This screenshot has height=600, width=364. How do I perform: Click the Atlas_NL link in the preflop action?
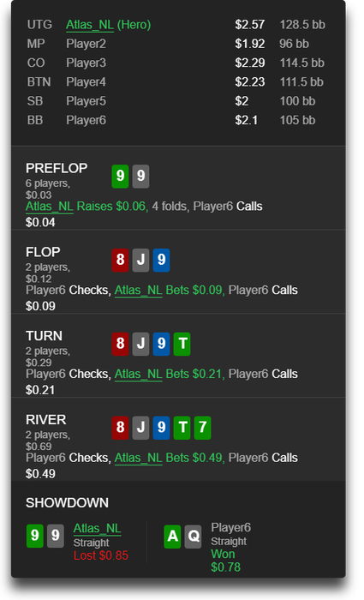50,207
